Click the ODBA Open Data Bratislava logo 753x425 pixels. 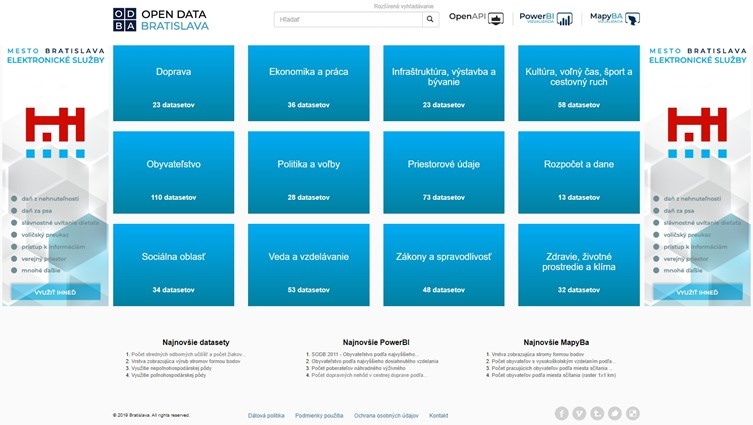click(161, 19)
